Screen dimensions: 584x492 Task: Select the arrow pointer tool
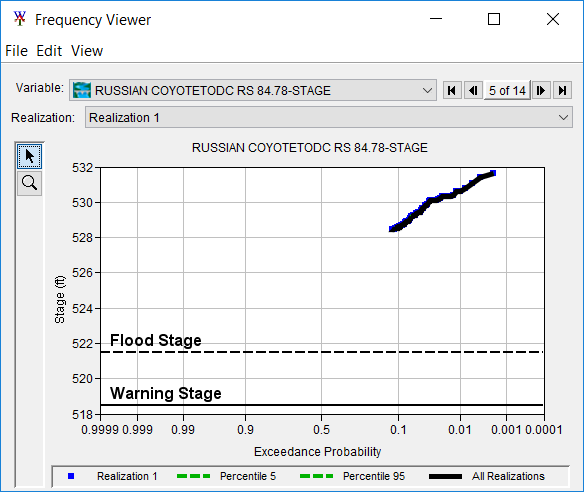click(29, 156)
